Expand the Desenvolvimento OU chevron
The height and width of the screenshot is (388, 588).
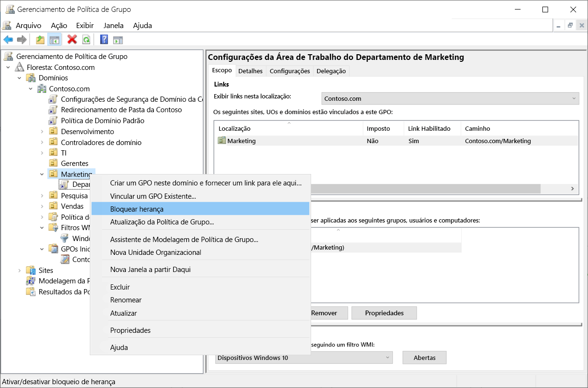[x=42, y=132]
